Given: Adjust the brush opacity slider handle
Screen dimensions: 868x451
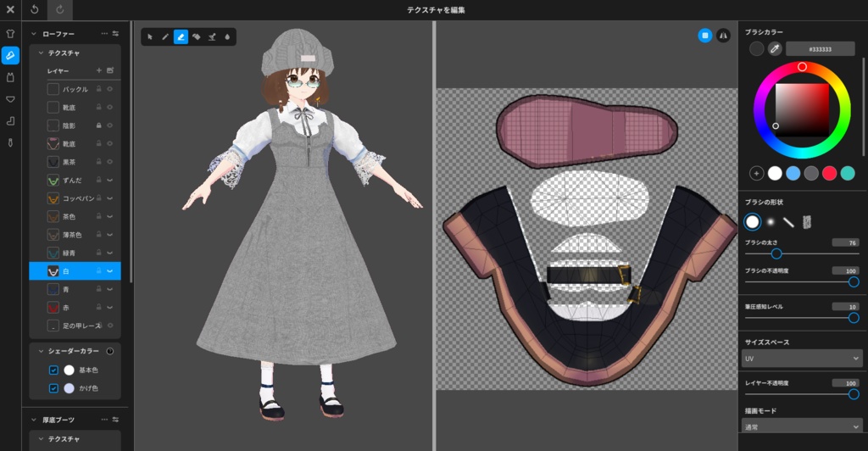Looking at the screenshot, I should (x=854, y=281).
